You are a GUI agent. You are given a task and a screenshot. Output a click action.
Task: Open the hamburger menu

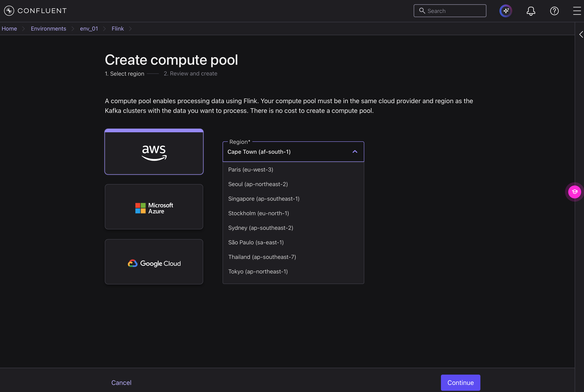tap(577, 11)
